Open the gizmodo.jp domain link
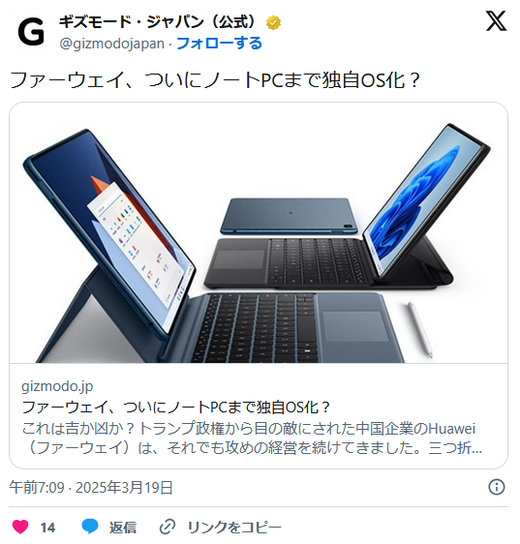The image size is (520, 544). (x=57, y=386)
